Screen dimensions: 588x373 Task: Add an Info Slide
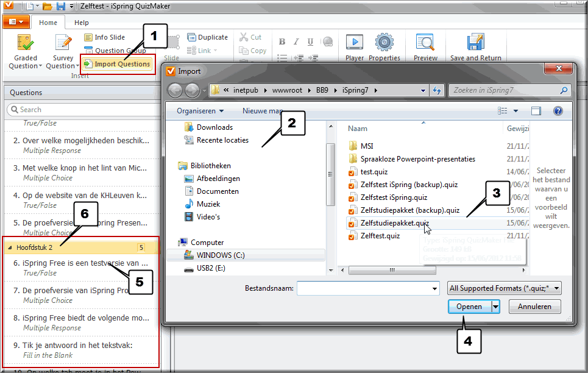point(105,37)
